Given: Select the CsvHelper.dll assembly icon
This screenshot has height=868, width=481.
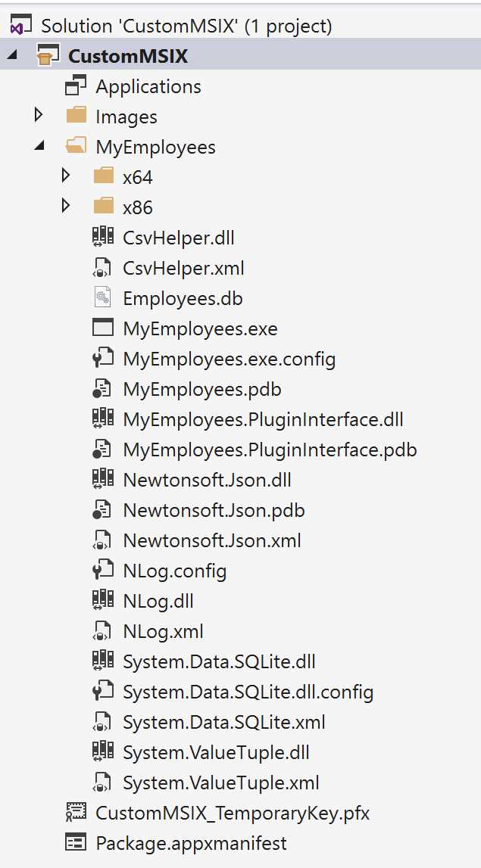Looking at the screenshot, I should [x=103, y=236].
